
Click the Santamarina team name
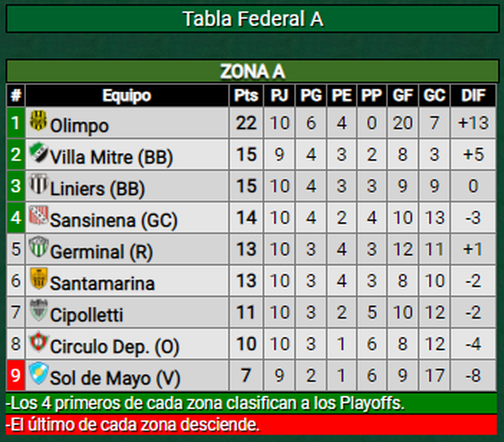102,283
